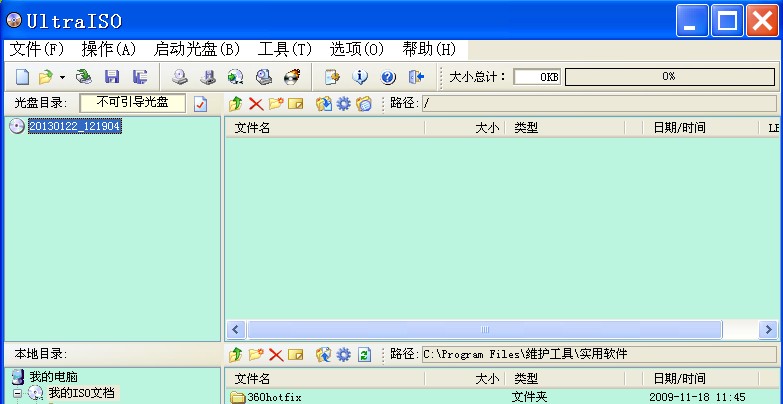Sort disc file list by 大小 column
This screenshot has height=404, width=783.
click(464, 128)
